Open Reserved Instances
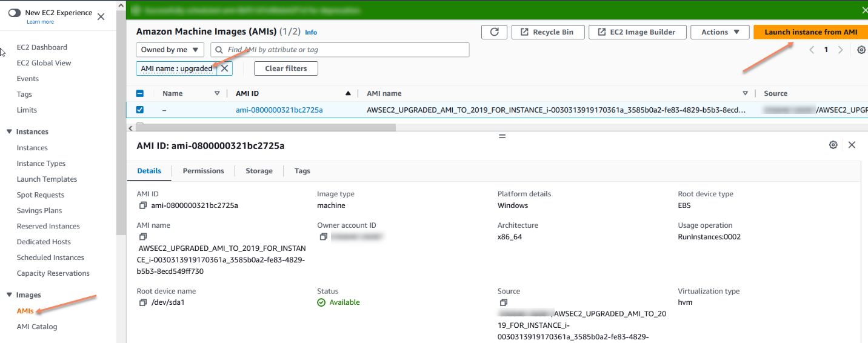 [x=48, y=226]
